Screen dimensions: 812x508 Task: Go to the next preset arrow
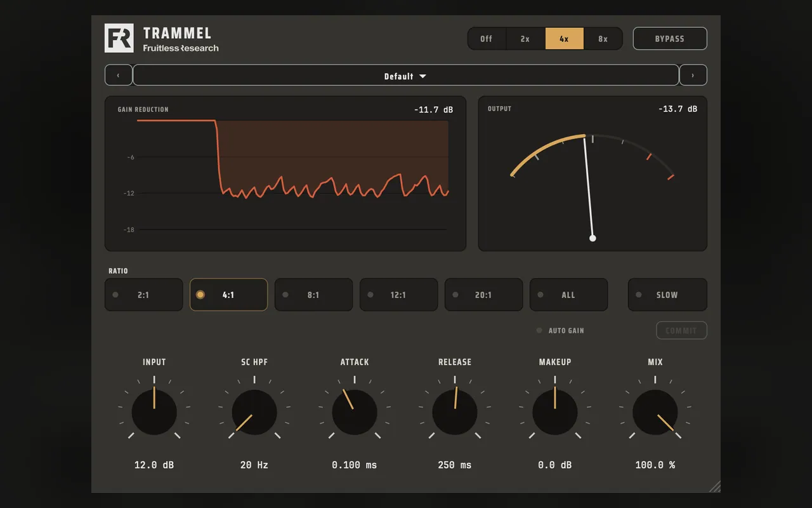tap(693, 75)
